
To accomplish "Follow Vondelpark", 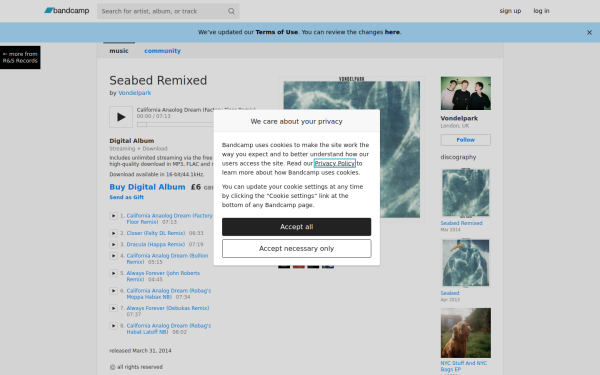I will 465,140.
